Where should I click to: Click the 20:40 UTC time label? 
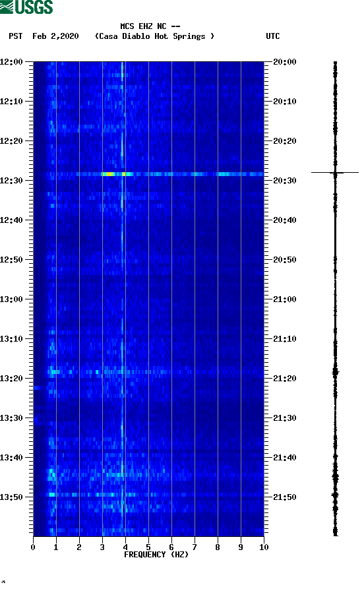point(285,220)
